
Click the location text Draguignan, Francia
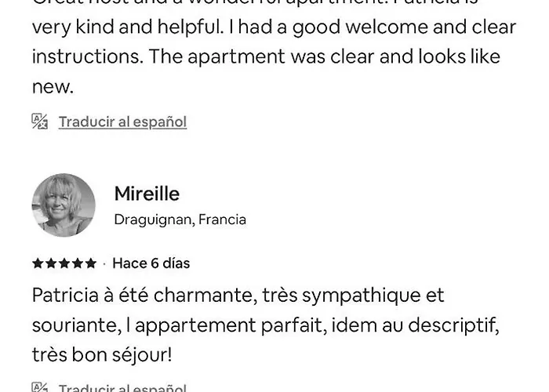tap(180, 220)
